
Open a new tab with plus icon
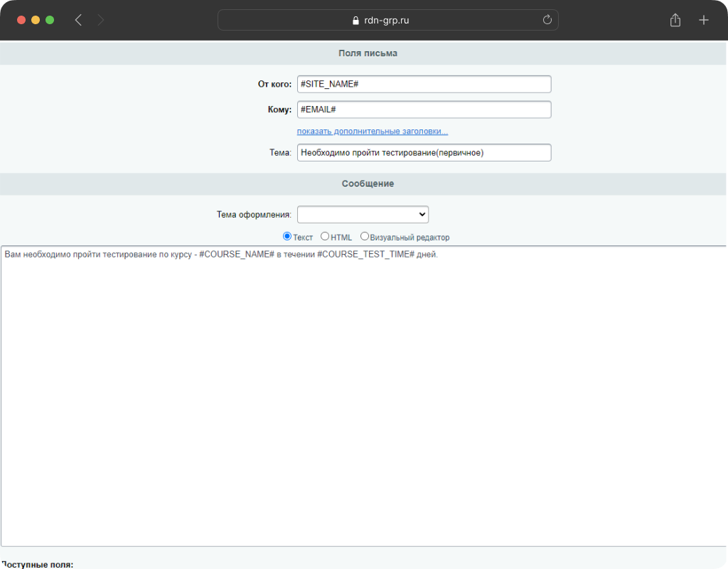click(x=703, y=20)
